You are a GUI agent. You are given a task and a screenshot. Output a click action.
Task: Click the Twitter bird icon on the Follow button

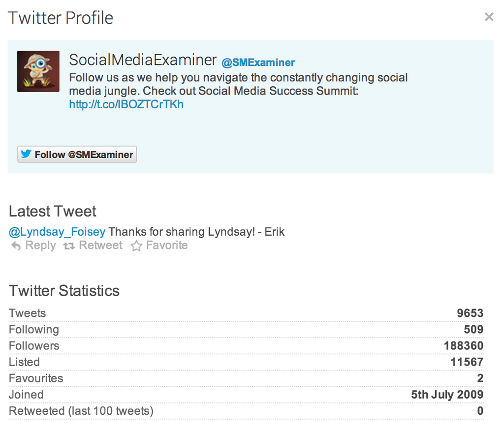(x=26, y=154)
